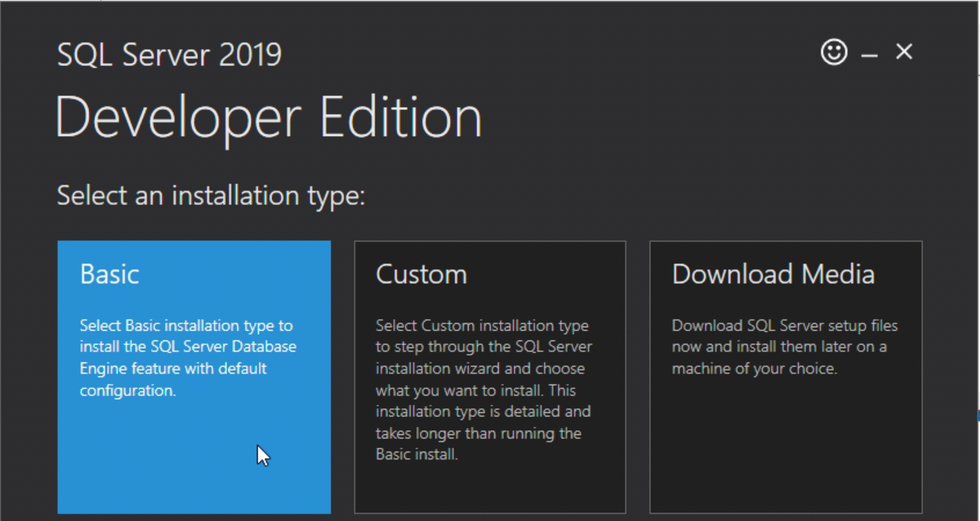Click the 'Developer Edition' heading
980x521 pixels.
268,117
